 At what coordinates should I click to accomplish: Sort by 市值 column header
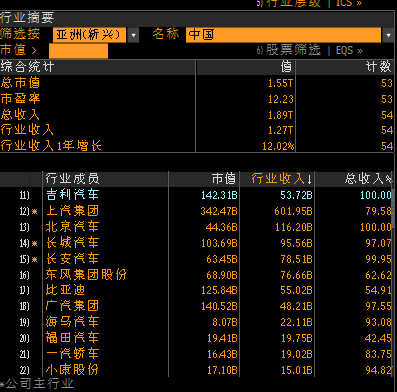[224, 179]
